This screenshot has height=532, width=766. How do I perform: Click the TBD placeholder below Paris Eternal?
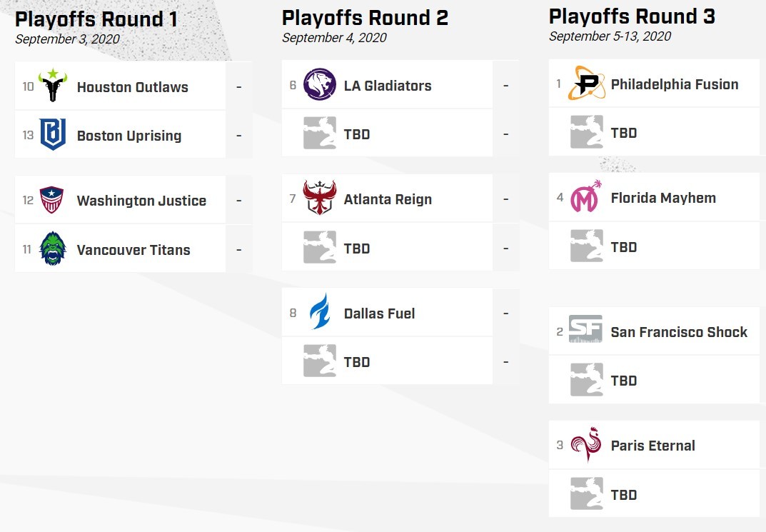tap(624, 495)
